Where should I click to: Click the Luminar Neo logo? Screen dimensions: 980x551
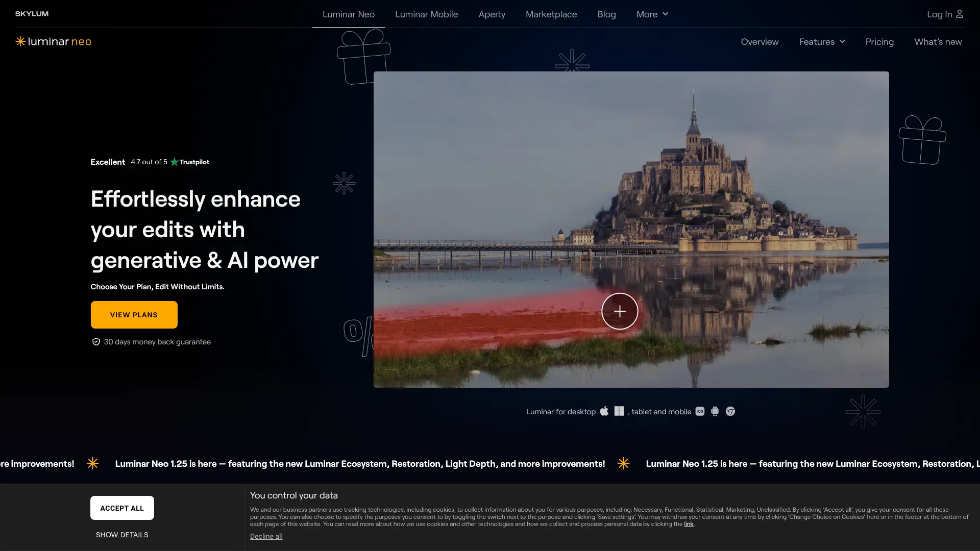tap(53, 41)
